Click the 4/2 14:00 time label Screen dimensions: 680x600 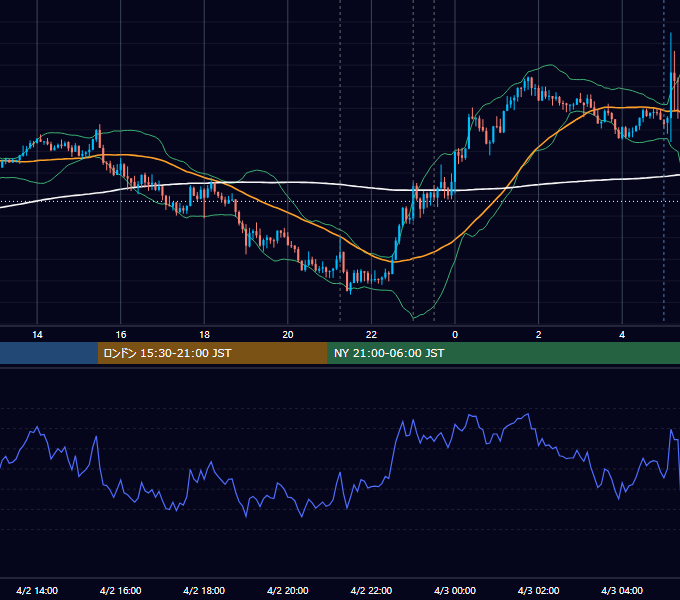pos(37,590)
